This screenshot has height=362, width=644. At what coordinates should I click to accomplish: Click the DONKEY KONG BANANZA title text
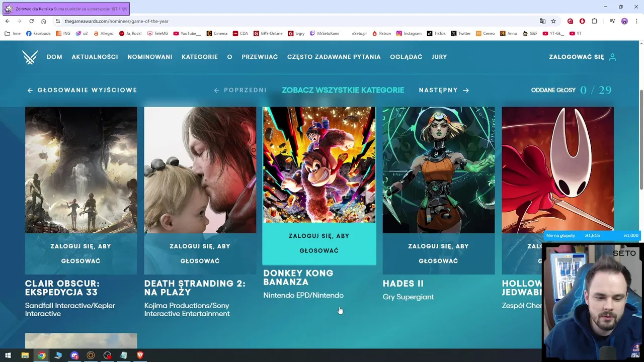point(298,278)
